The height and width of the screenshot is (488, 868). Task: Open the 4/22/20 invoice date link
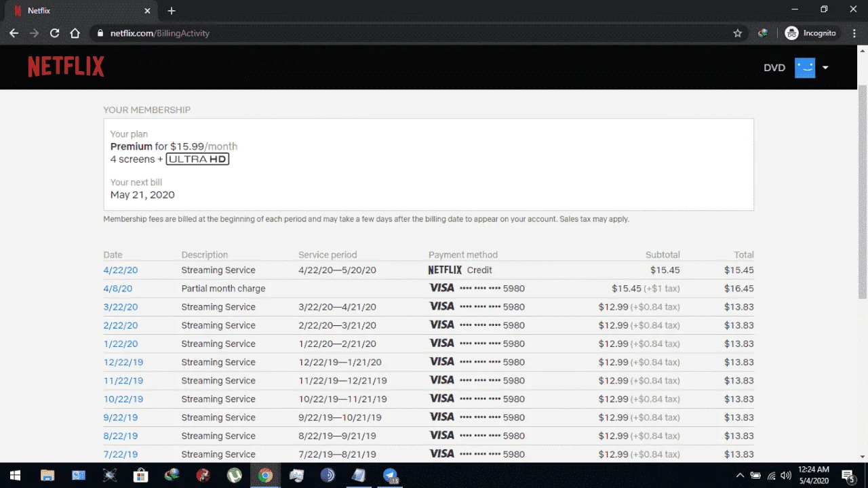tap(121, 270)
